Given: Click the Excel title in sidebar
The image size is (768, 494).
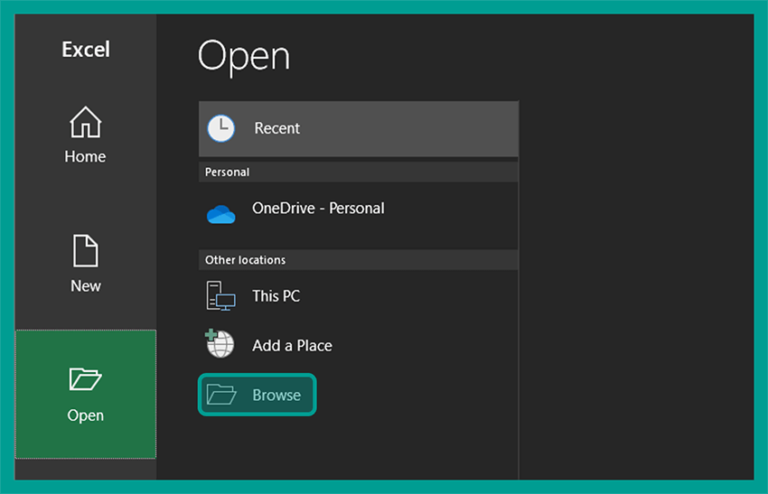Looking at the screenshot, I should point(86,49).
